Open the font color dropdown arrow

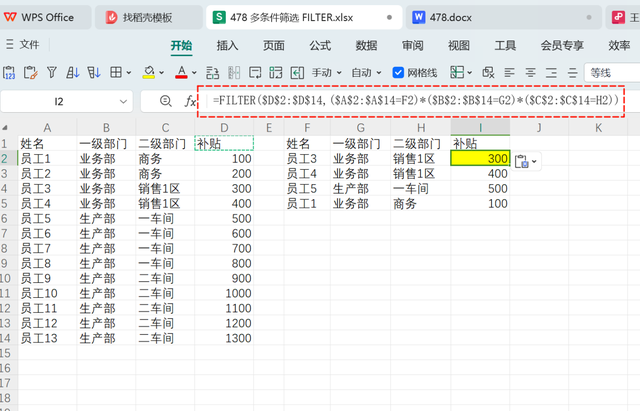194,73
